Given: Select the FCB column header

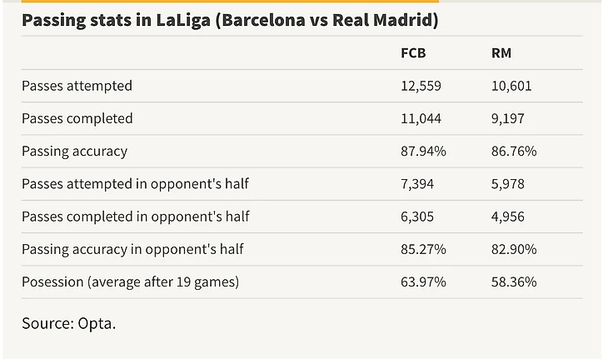Looking at the screenshot, I should (x=414, y=53).
